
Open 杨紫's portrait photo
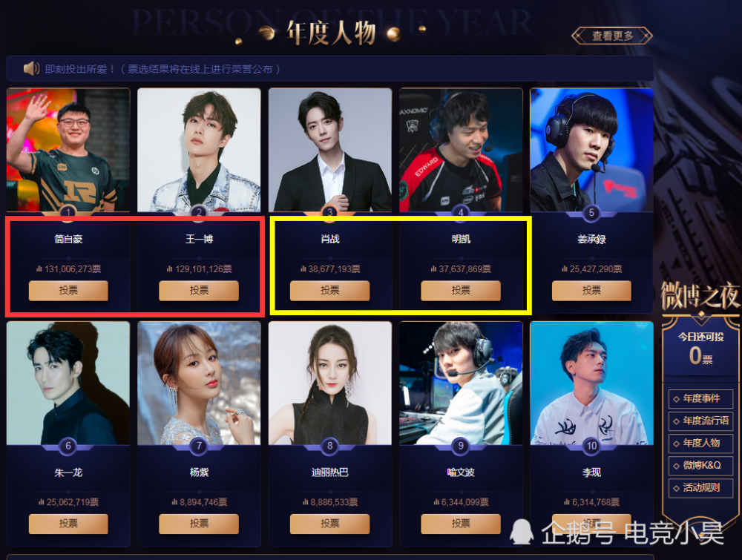click(199, 383)
